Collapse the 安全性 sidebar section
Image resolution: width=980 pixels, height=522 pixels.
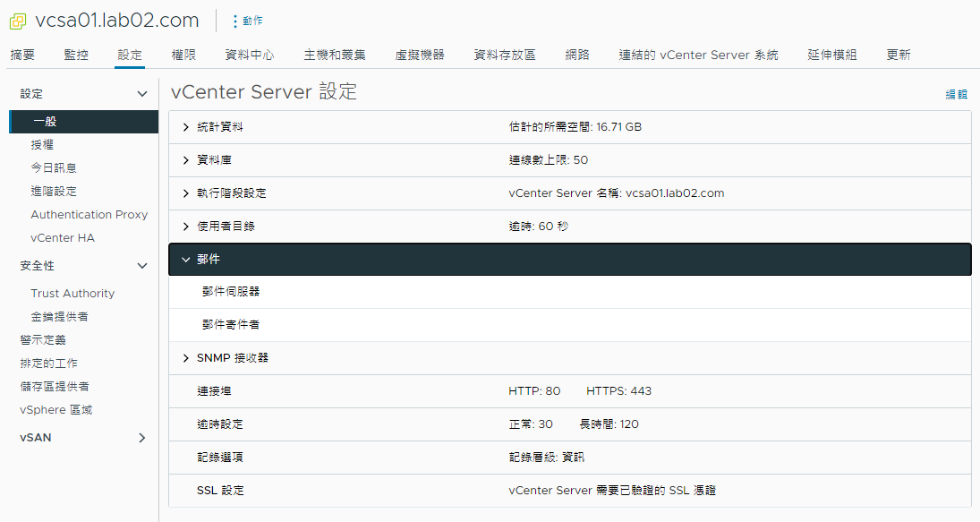(x=142, y=266)
